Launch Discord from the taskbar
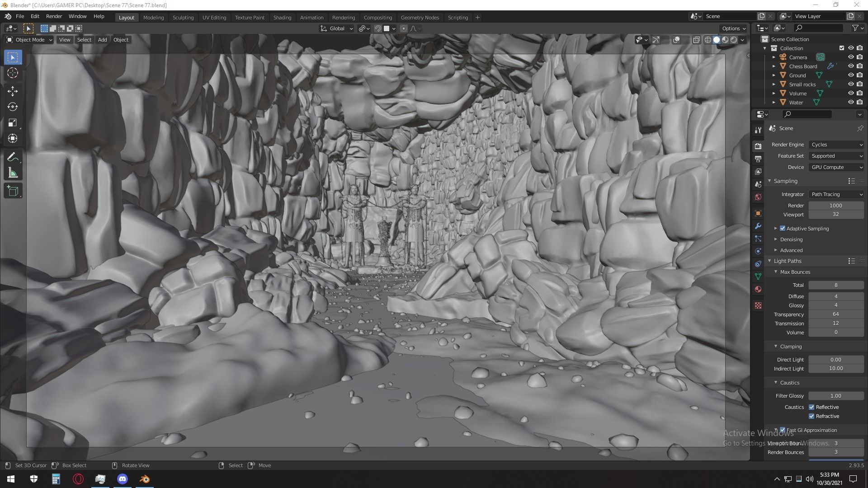868x488 pixels. click(x=123, y=479)
